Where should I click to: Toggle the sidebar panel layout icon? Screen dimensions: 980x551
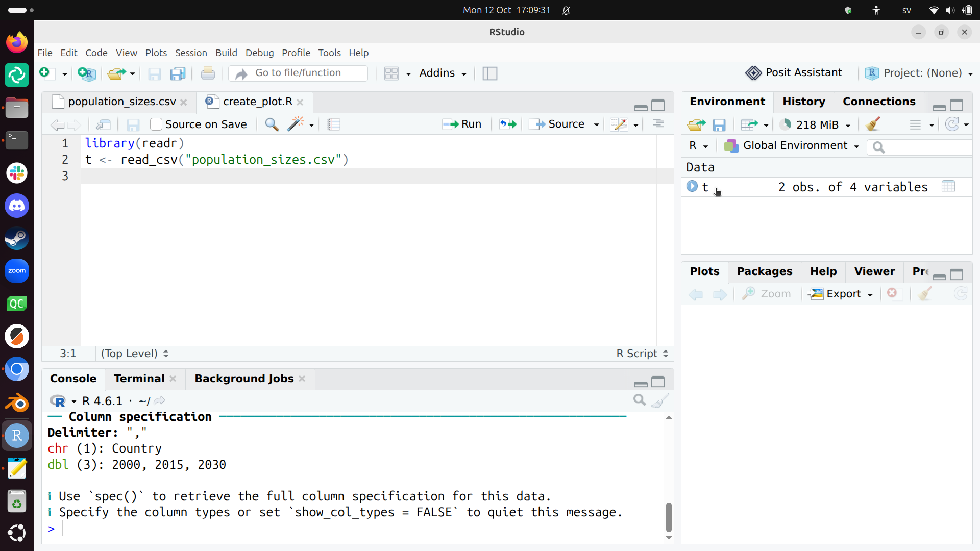tap(490, 73)
